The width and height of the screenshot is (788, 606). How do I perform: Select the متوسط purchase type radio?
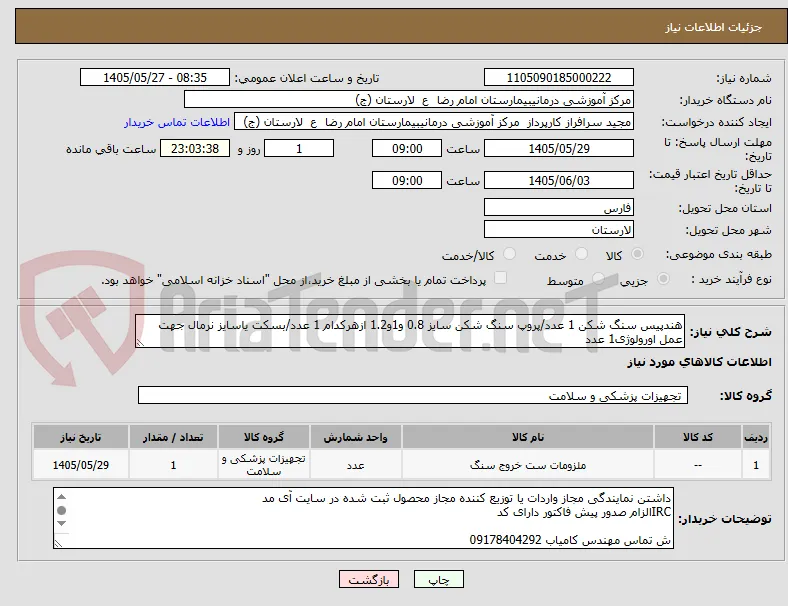[x=598, y=278]
